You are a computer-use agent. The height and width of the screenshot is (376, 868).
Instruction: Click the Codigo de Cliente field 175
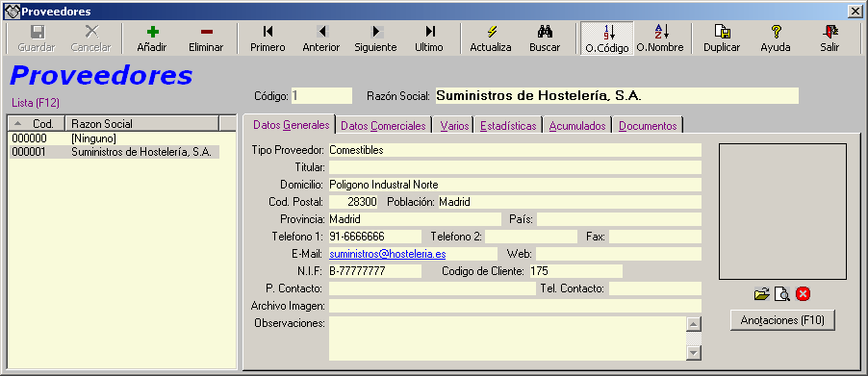575,271
